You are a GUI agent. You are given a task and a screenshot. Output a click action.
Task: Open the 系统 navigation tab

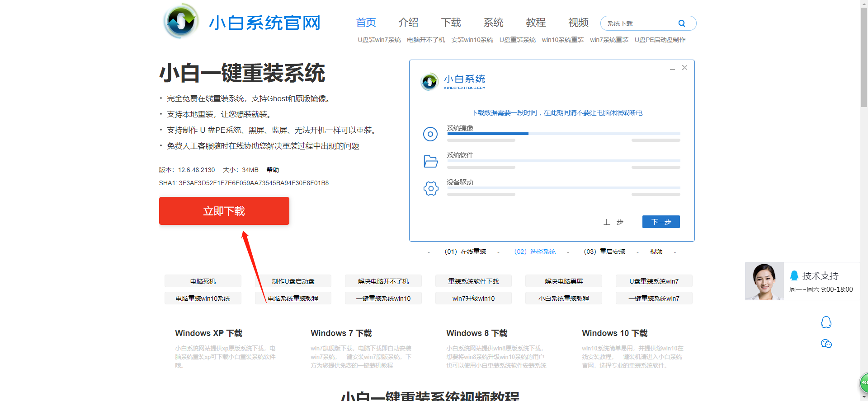click(x=493, y=23)
